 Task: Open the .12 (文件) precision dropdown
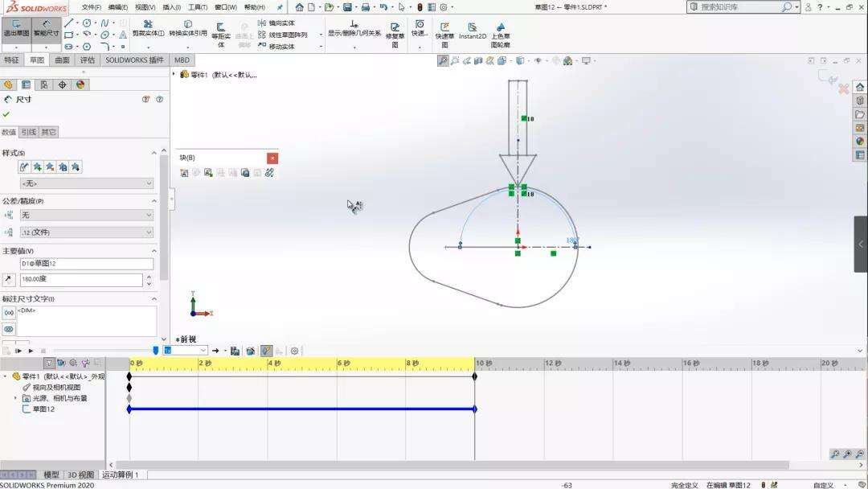[x=84, y=232]
